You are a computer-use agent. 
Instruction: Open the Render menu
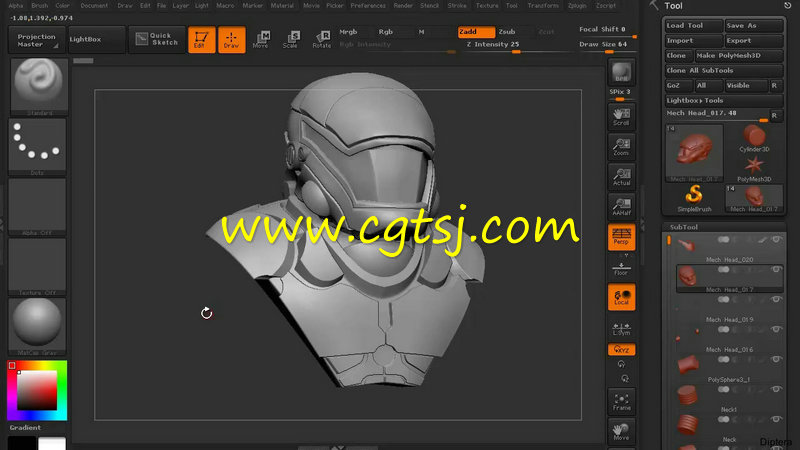403,6
